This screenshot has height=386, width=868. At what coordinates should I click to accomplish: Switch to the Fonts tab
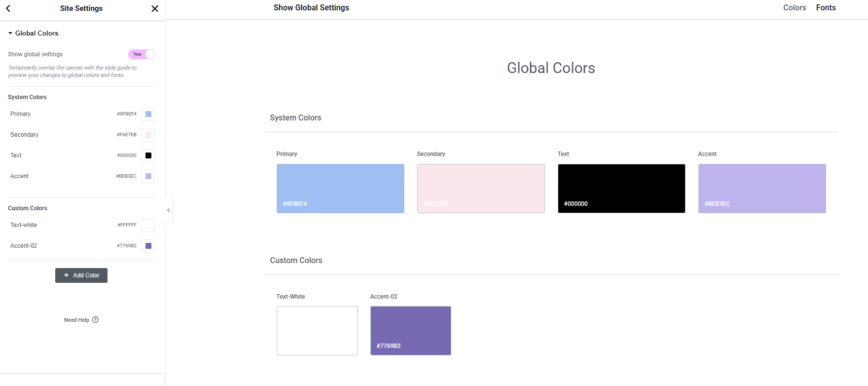pos(826,8)
